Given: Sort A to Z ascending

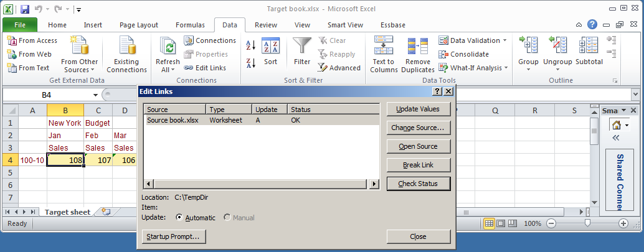Looking at the screenshot, I should pos(251,45).
